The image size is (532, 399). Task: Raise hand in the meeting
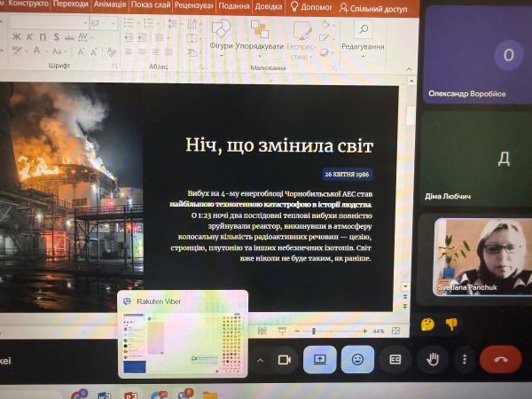point(433,359)
